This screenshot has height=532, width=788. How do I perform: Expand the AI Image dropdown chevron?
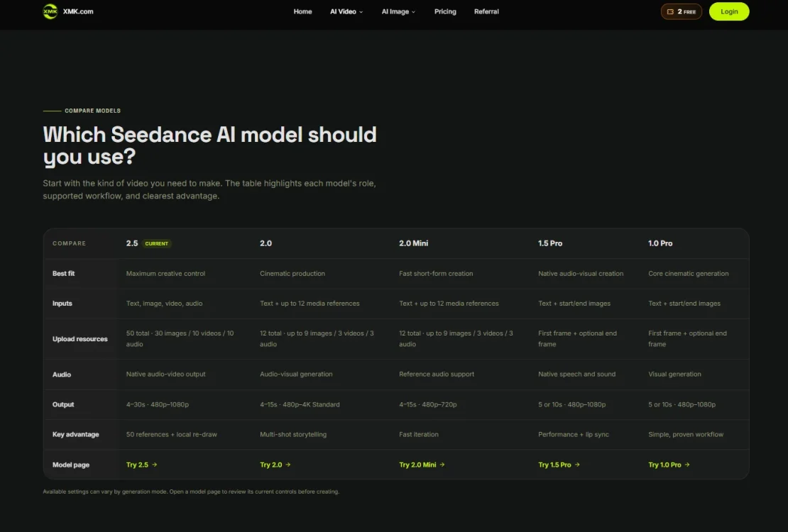tap(414, 12)
